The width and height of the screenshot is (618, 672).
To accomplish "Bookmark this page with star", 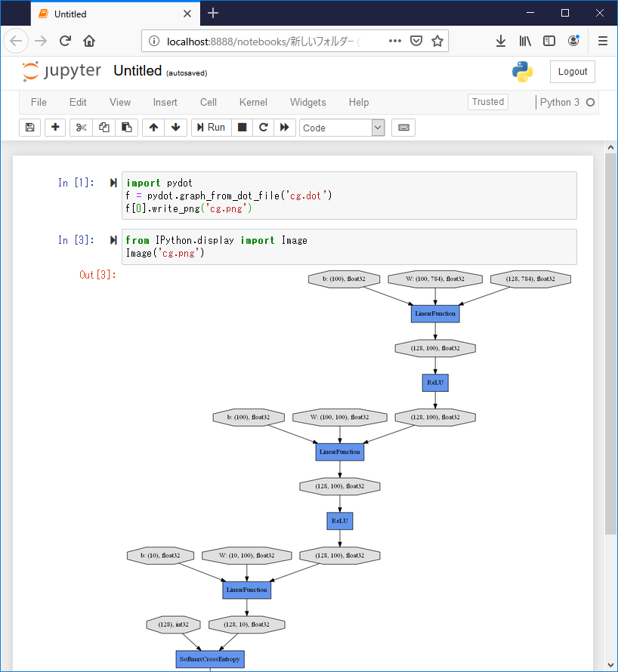I will pyautogui.click(x=437, y=41).
